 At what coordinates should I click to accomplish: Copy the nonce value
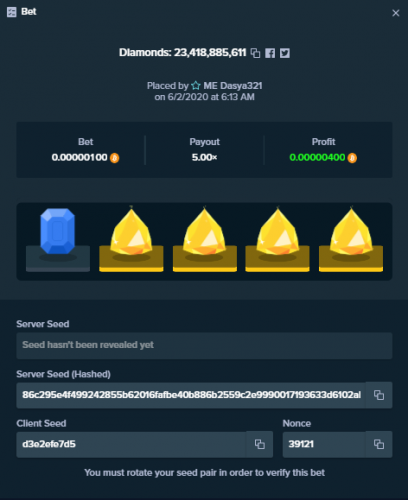coord(379,444)
